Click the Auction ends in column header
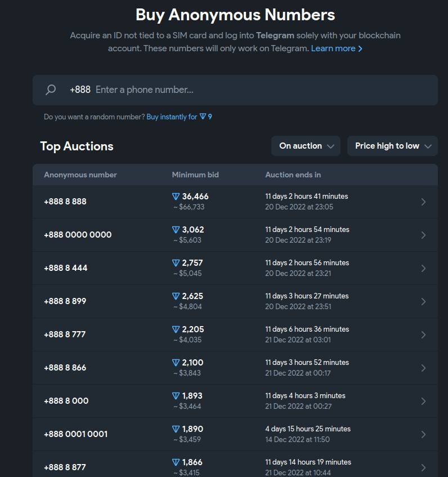The width and height of the screenshot is (448, 477). 293,175
